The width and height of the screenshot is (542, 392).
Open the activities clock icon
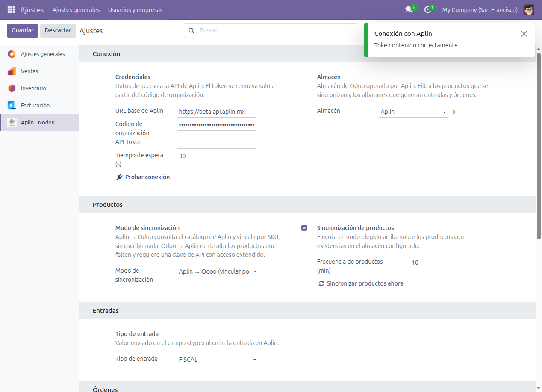[x=427, y=9]
